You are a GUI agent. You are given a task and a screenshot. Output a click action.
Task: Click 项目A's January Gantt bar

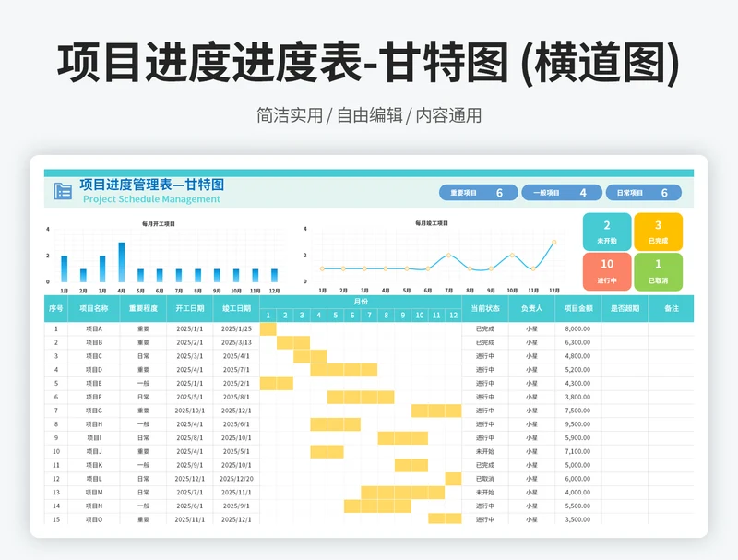click(268, 329)
